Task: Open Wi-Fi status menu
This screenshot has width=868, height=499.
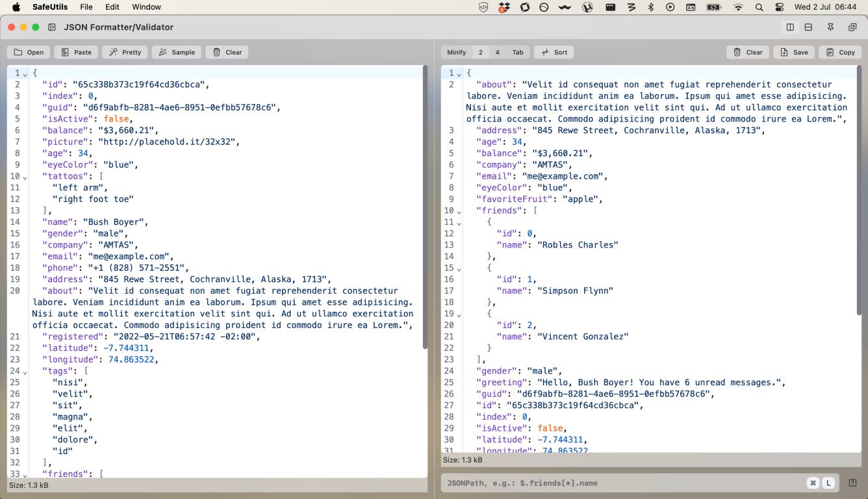Action: click(738, 7)
